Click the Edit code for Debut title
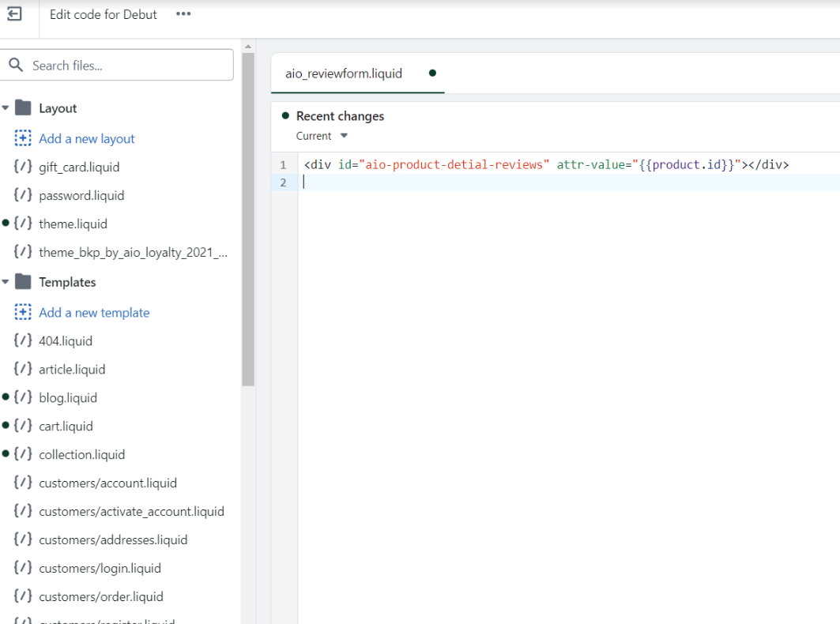The image size is (840, 624). (104, 14)
